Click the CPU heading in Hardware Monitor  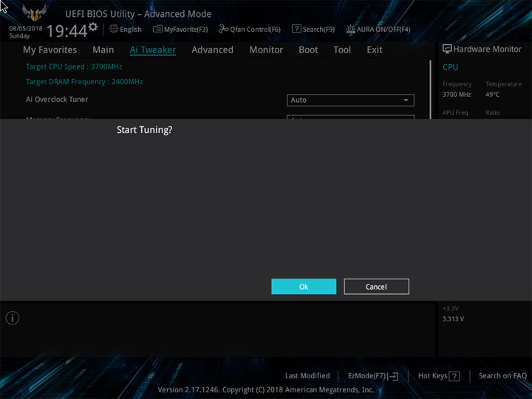tap(450, 67)
